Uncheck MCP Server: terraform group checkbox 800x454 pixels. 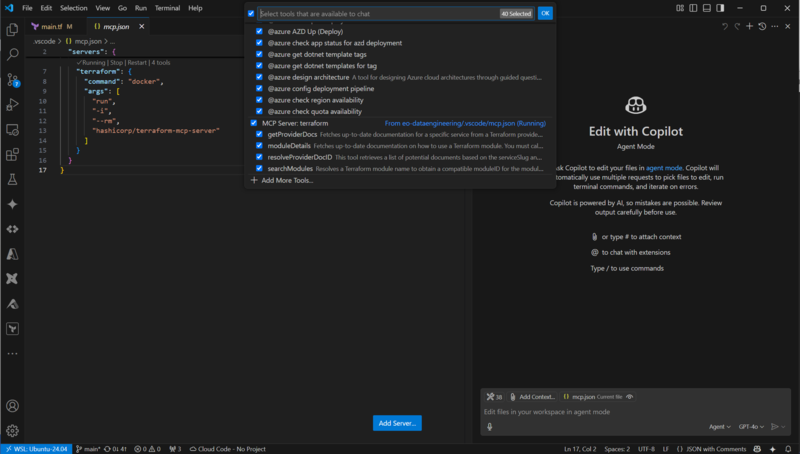click(254, 123)
